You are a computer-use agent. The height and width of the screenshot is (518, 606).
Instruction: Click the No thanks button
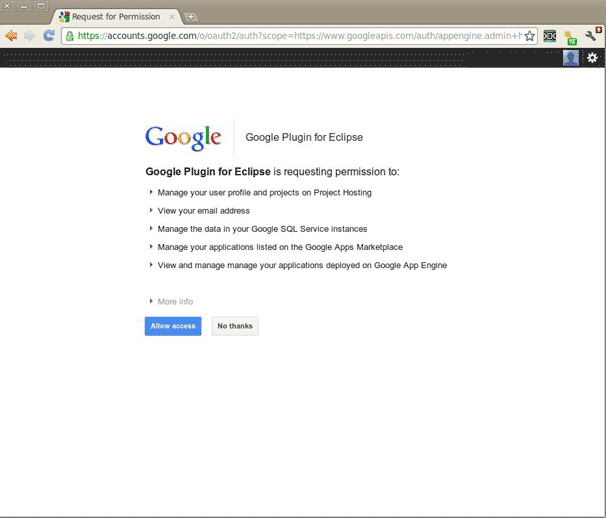pyautogui.click(x=235, y=326)
